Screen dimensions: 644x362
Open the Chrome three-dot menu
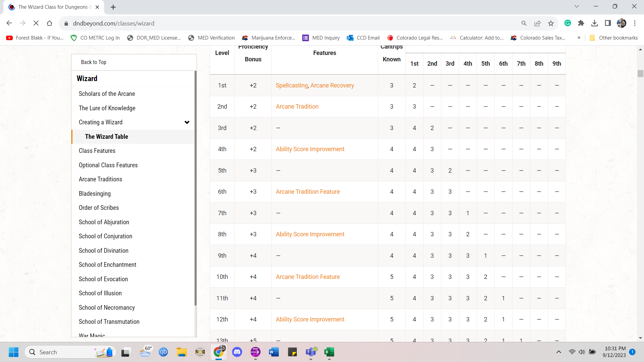click(x=635, y=23)
